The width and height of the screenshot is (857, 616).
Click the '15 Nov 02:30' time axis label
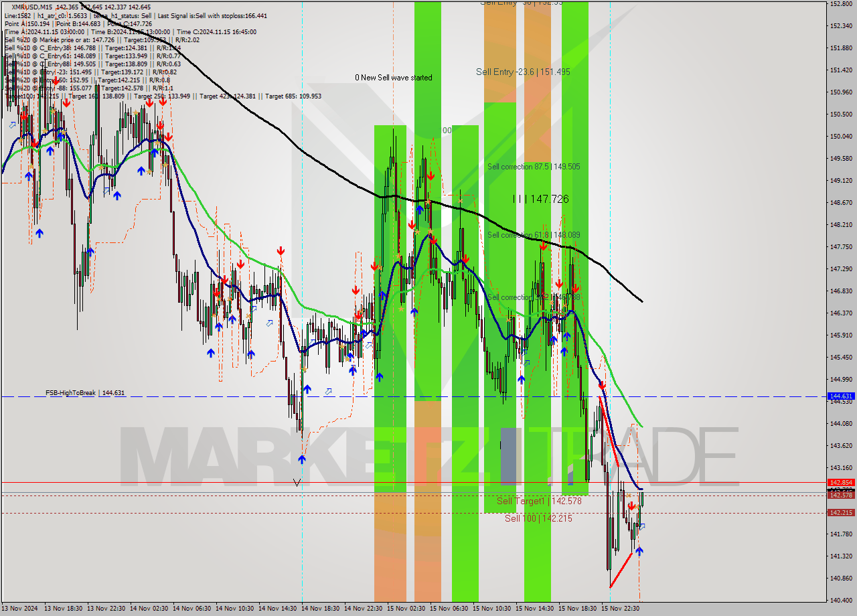click(406, 609)
